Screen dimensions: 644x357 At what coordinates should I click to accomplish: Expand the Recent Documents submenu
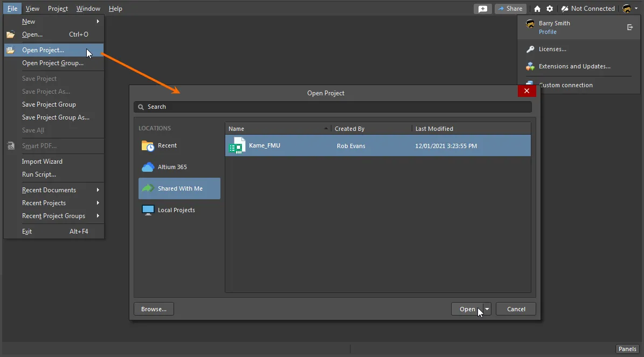pos(98,190)
